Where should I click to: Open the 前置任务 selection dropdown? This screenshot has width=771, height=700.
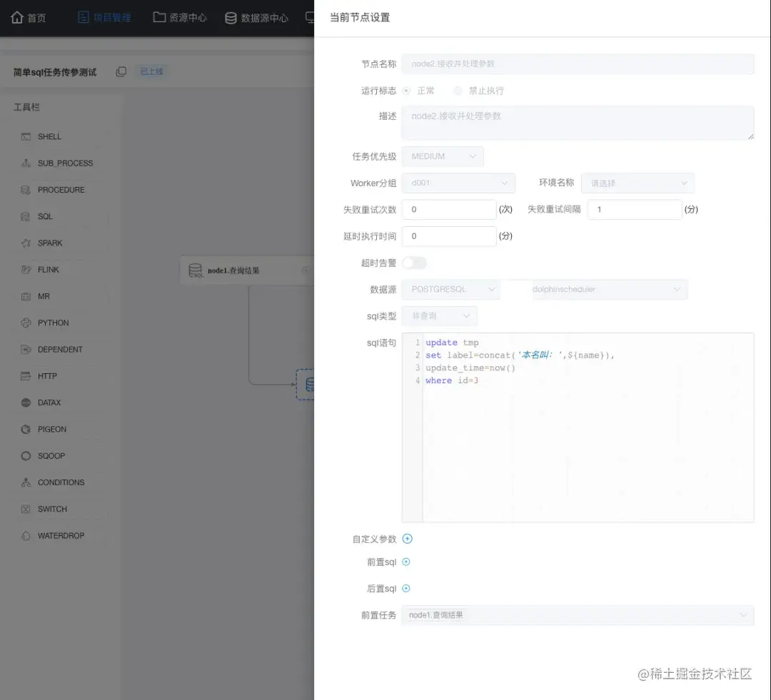[578, 615]
